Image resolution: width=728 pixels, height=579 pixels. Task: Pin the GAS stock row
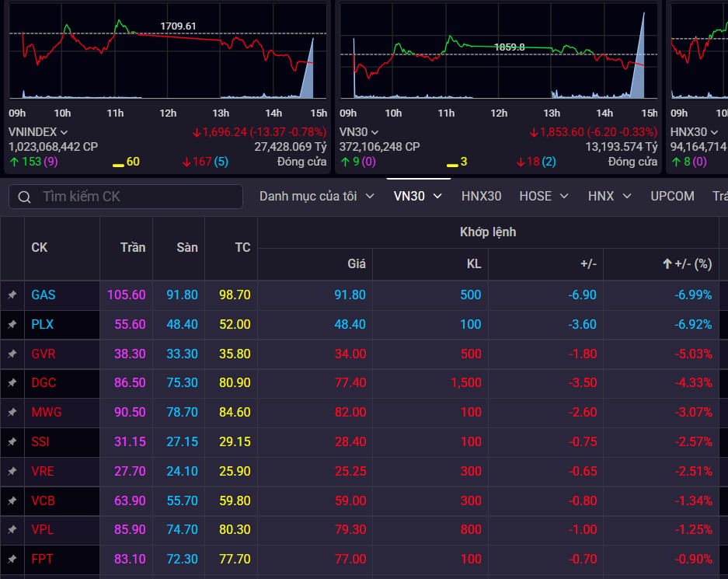click(12, 295)
